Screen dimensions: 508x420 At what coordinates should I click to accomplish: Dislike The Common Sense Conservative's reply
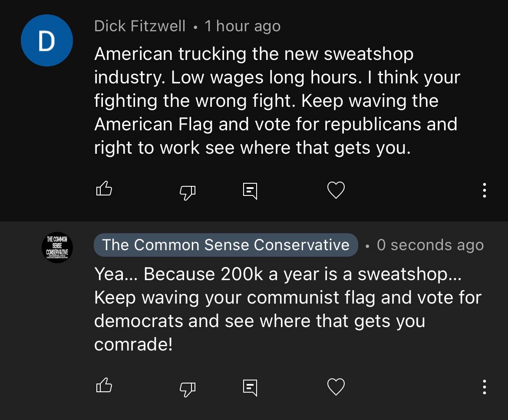point(188,389)
